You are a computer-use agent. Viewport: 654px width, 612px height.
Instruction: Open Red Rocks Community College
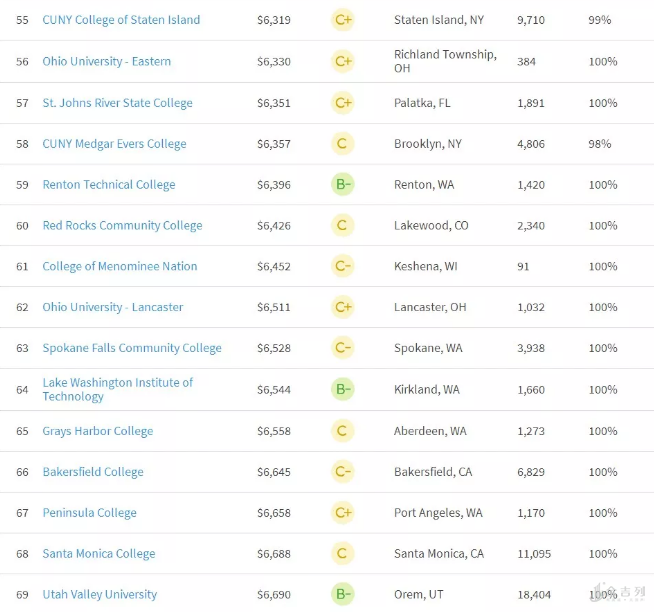pyautogui.click(x=122, y=226)
